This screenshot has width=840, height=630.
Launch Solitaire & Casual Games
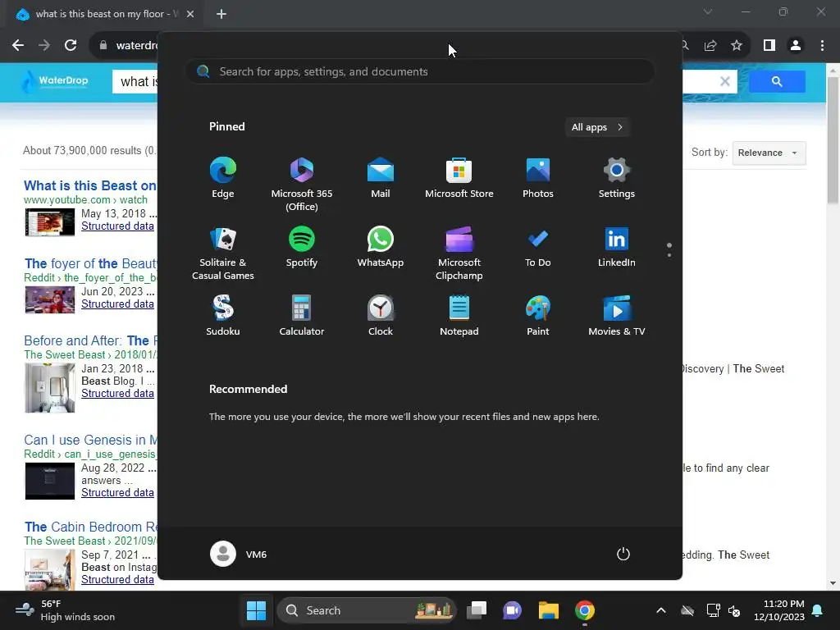(x=223, y=253)
